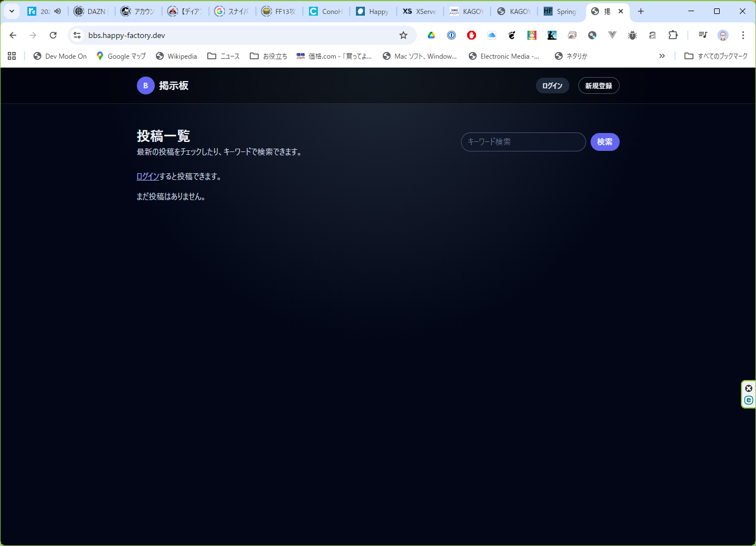Open the Extensions puzzle piece menu
Image resolution: width=756 pixels, height=546 pixels.
click(673, 35)
